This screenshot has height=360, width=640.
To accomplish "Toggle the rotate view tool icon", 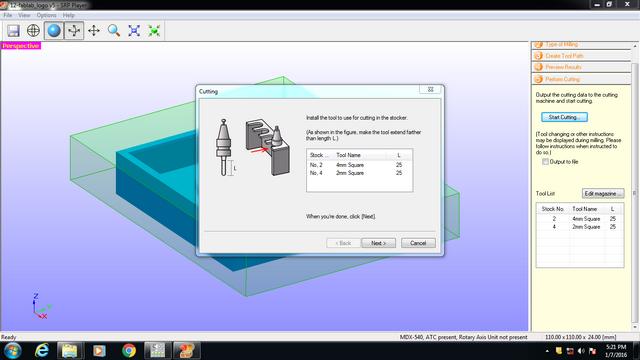I will click(74, 31).
